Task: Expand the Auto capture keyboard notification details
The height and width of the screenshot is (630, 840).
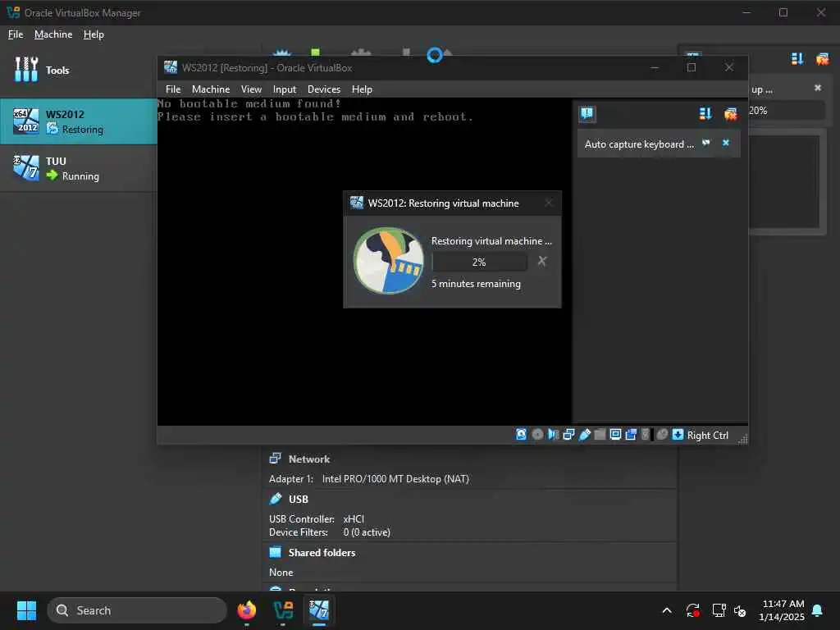Action: 706,143
